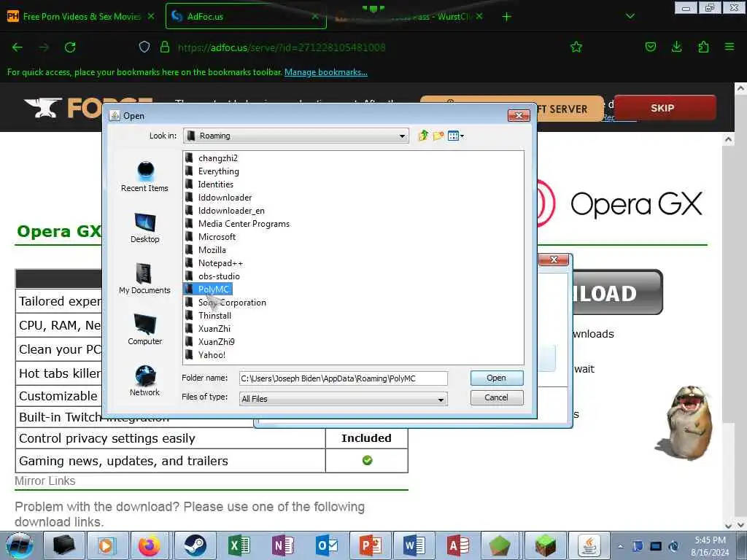Select Desktop in the dialog sidebar
The image size is (747, 560).
pyautogui.click(x=145, y=227)
